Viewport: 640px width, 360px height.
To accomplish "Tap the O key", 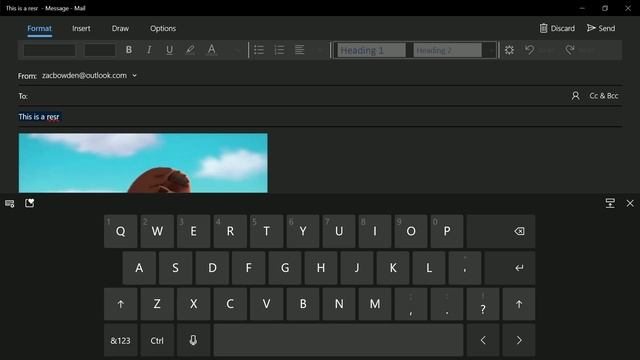I will (x=411, y=231).
